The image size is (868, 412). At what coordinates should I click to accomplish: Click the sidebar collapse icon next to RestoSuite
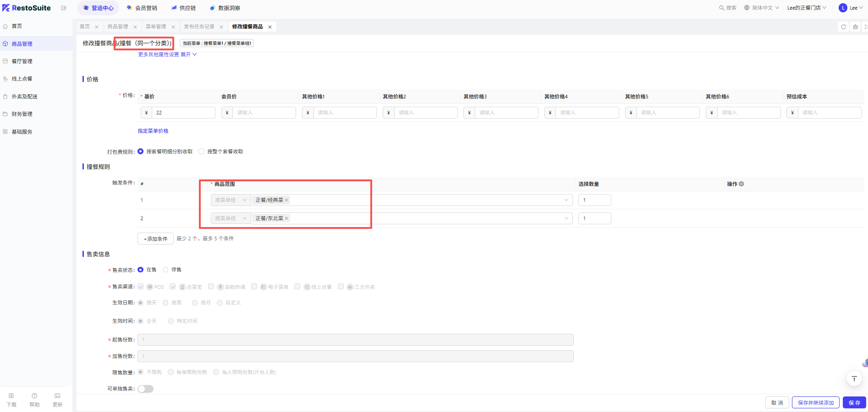[63, 8]
